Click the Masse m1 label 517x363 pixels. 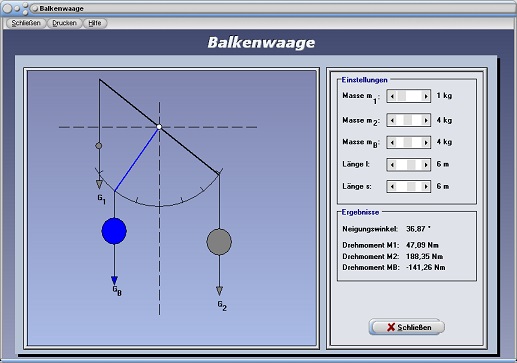(x=361, y=97)
